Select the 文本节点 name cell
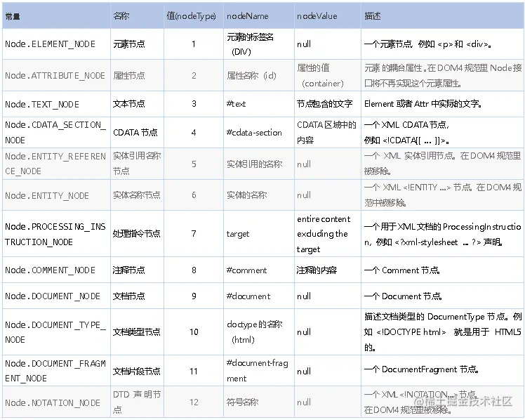Viewport: 525px width, 420px height. click(138, 104)
